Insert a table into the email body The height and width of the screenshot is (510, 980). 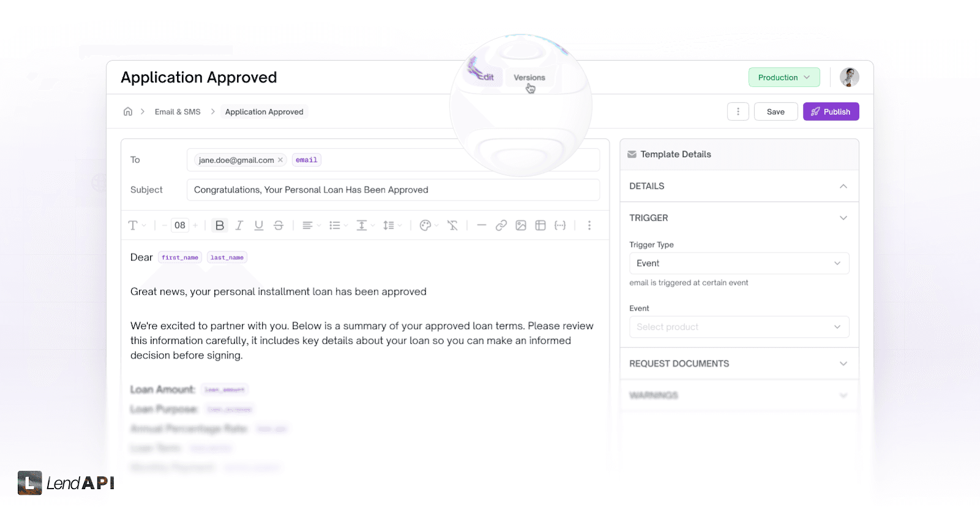pos(540,225)
